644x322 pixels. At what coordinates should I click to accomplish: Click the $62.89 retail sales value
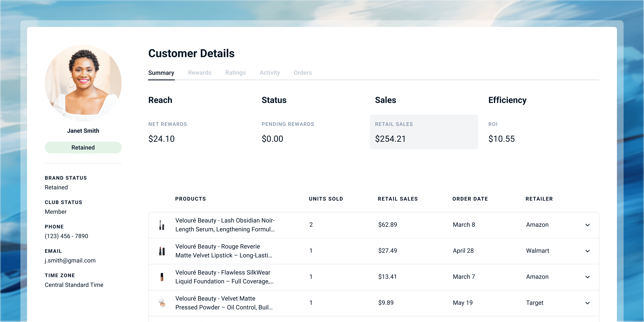pyautogui.click(x=388, y=225)
